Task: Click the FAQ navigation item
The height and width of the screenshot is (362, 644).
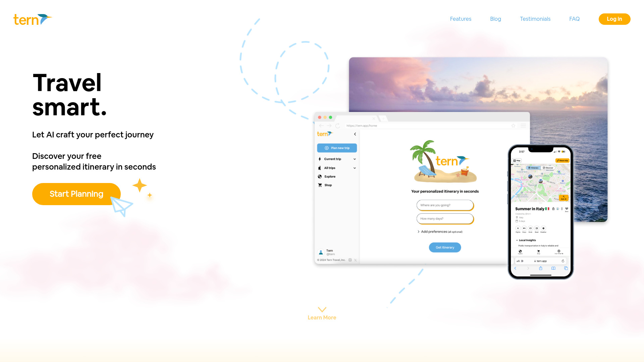Action: point(575,19)
